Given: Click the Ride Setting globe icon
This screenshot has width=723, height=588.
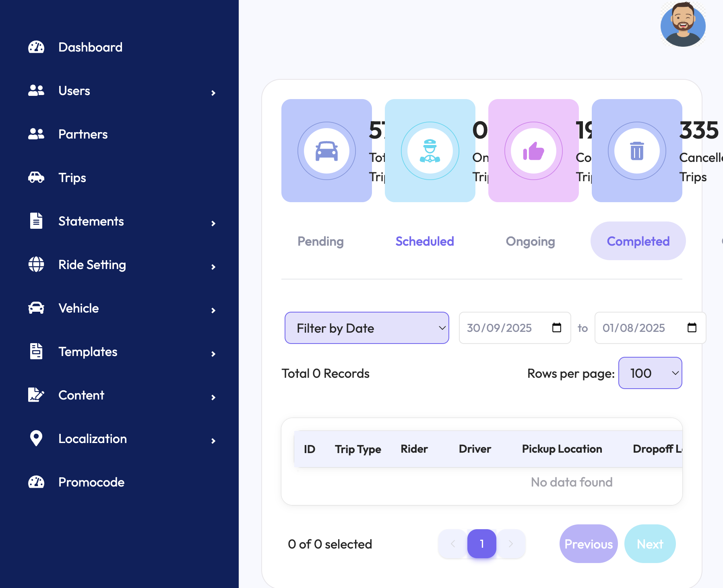Looking at the screenshot, I should (36, 265).
